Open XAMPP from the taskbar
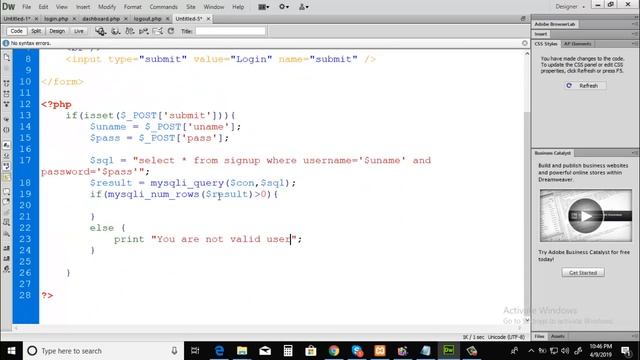Viewport: 640px width, 360px height. 380,351
